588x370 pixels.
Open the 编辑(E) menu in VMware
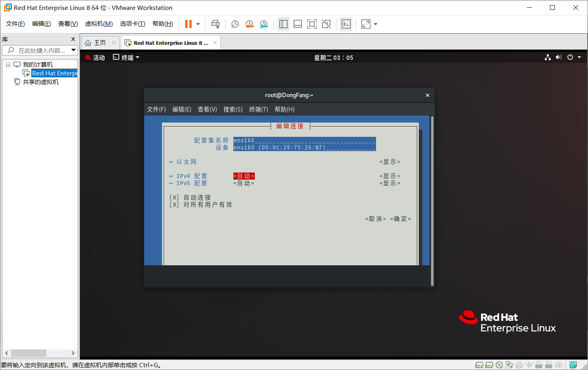point(42,24)
